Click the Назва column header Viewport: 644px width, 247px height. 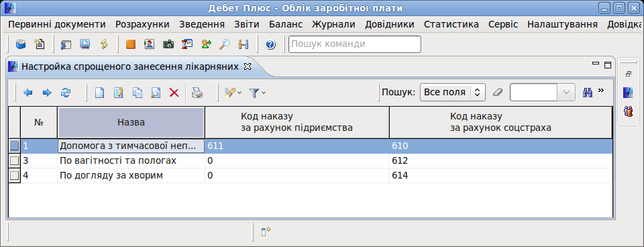(131, 122)
